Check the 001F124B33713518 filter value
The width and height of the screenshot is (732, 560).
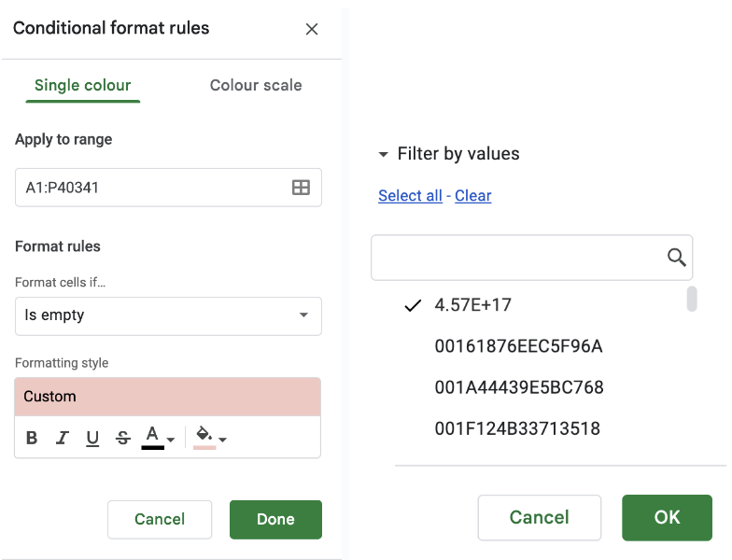coord(517,428)
